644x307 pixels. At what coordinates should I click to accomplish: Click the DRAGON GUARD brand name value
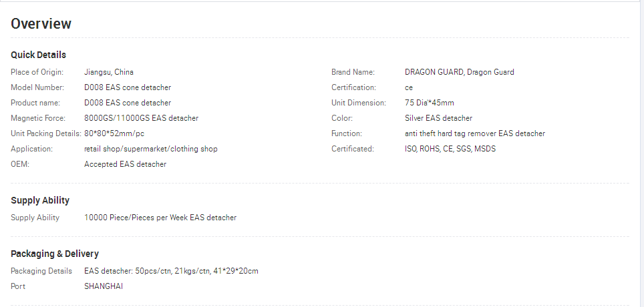pyautogui.click(x=459, y=72)
